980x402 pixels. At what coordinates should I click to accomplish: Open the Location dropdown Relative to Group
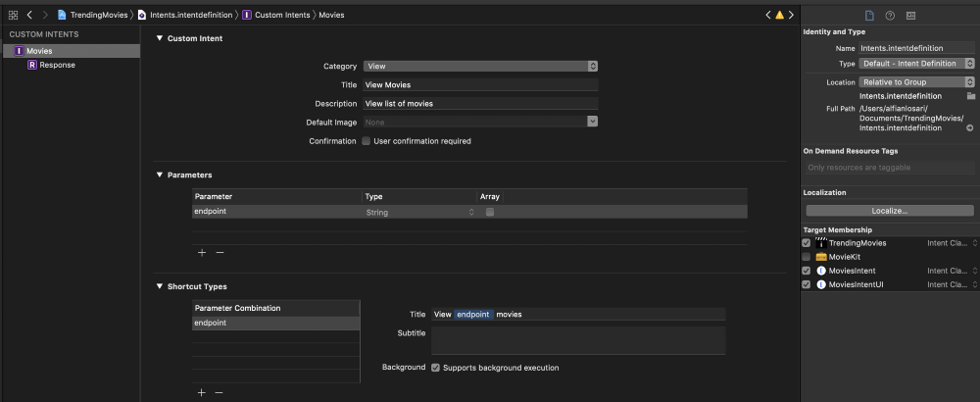click(x=917, y=82)
